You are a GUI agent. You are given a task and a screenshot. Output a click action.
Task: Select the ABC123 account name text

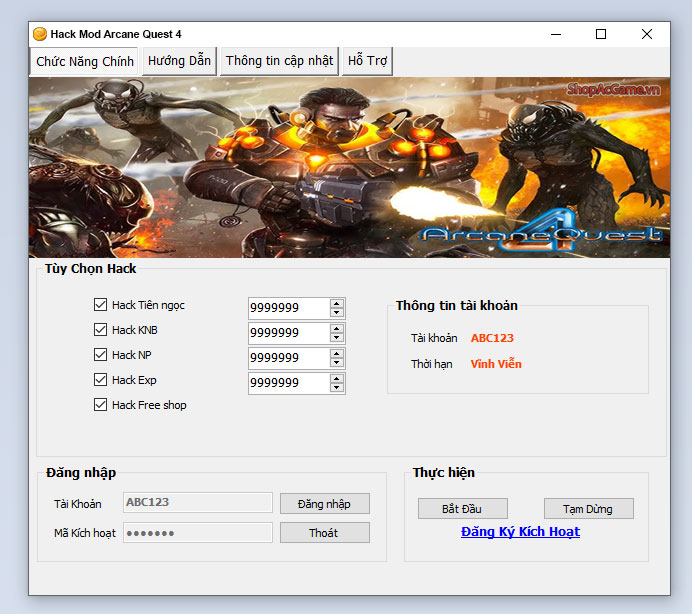492,338
